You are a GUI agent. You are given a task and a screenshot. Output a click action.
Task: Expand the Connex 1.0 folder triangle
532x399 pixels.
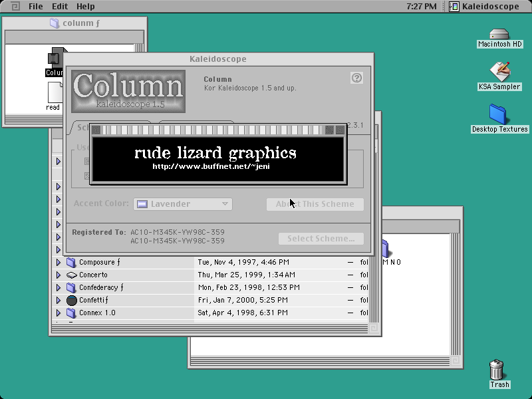(58, 313)
